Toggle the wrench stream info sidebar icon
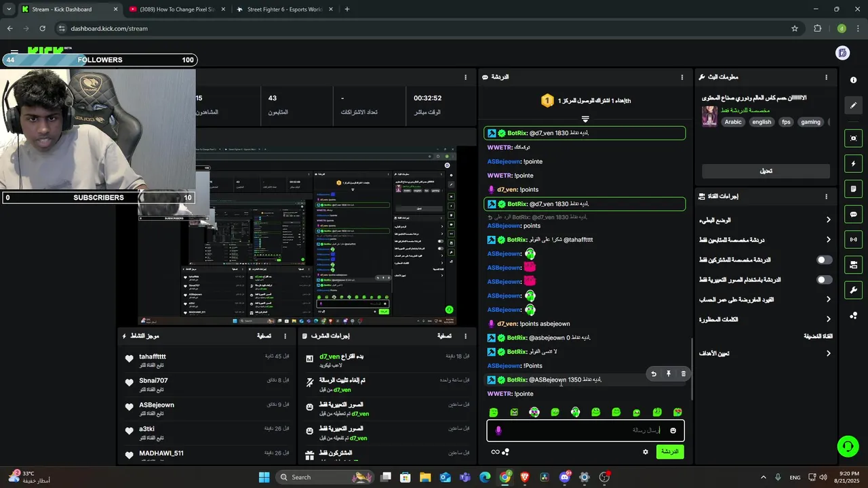The height and width of the screenshot is (488, 868). tap(853, 290)
